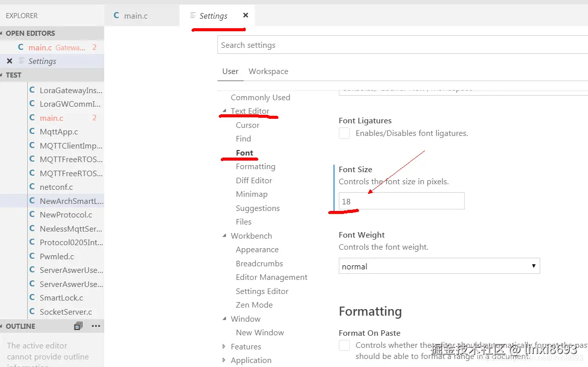The width and height of the screenshot is (588, 367).
Task: Switch to the Workspace settings tab
Action: (x=268, y=71)
